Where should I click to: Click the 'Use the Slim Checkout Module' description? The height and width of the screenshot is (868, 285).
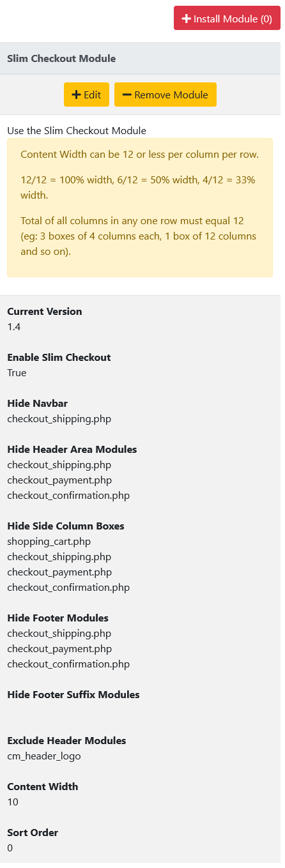[77, 130]
